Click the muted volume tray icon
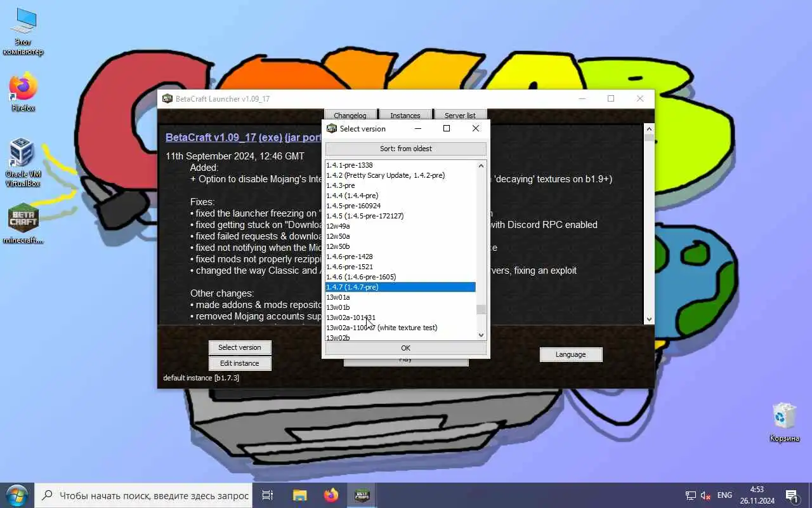The image size is (812, 508). click(706, 495)
